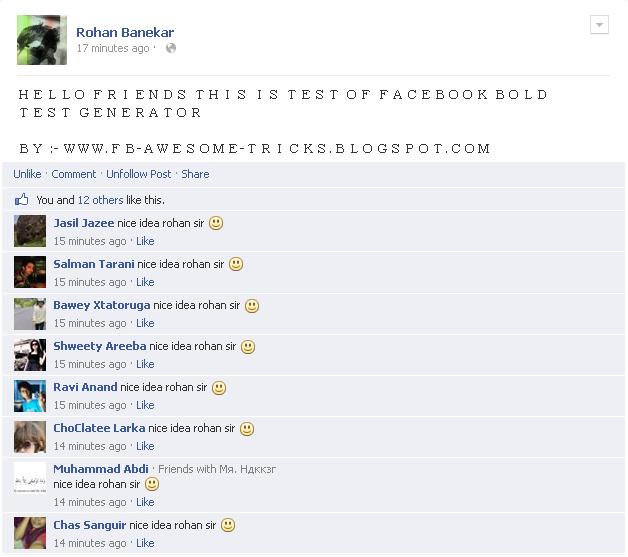Click Ravi Anand's avatar thumbnail
Image resolution: width=628 pixels, height=557 pixels.
(x=30, y=396)
